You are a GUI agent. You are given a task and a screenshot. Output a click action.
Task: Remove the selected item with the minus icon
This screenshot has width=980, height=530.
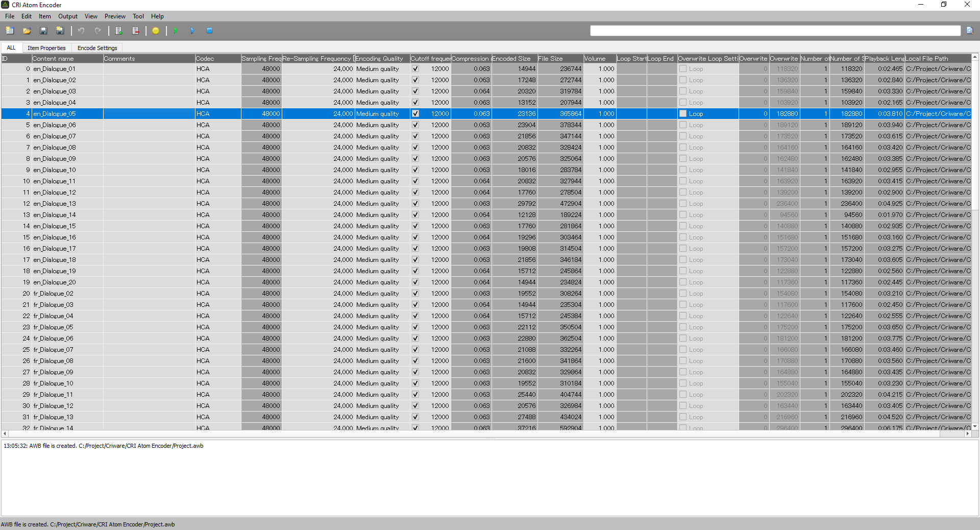[135, 31]
